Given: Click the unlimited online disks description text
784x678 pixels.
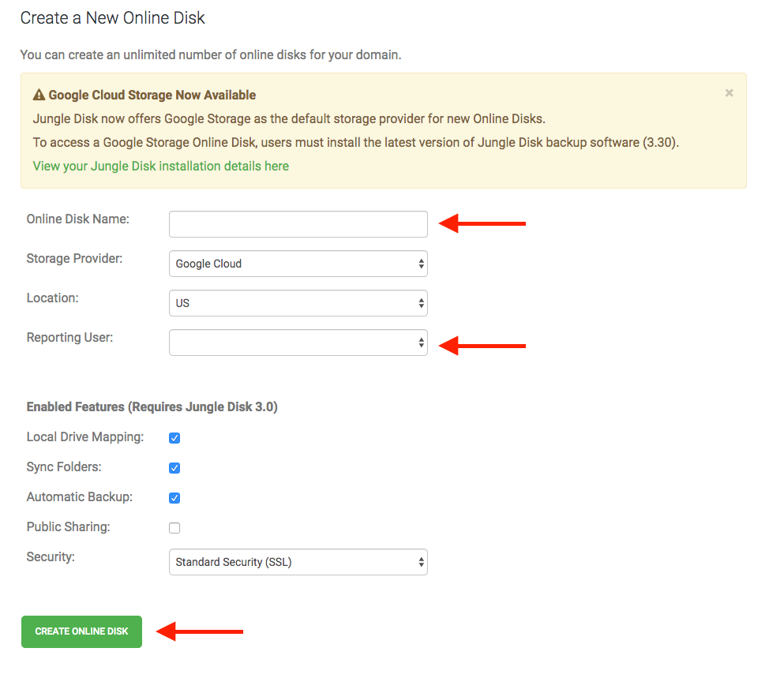Looking at the screenshot, I should 211,54.
